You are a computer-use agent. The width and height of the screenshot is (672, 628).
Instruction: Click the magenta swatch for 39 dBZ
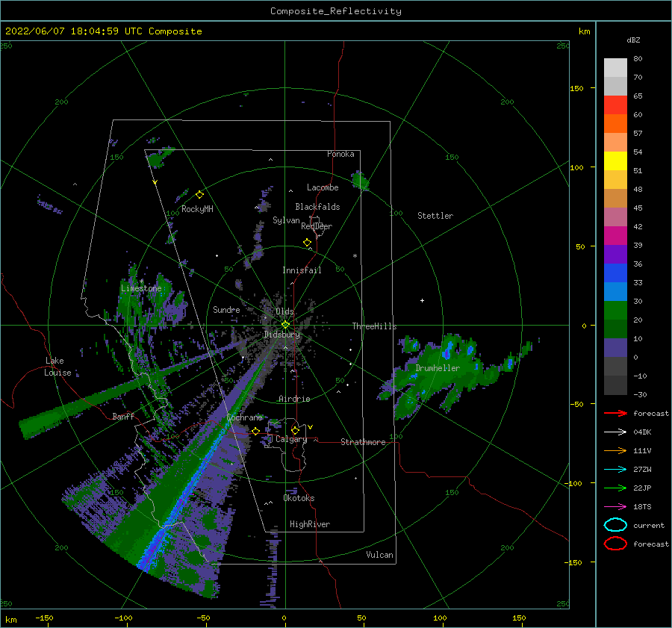pos(615,235)
